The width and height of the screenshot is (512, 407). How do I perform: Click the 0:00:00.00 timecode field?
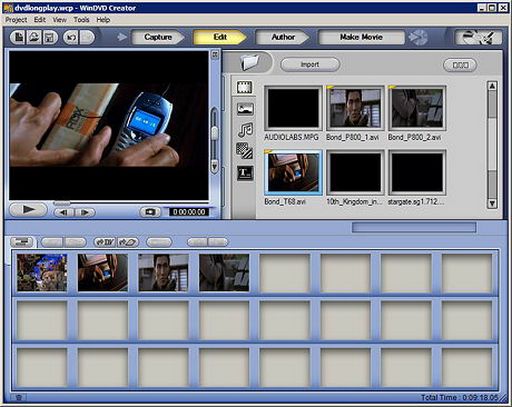(189, 212)
